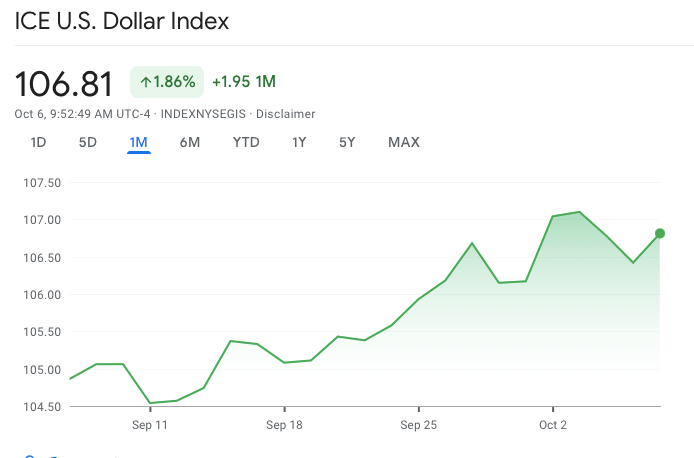Open the Disclaimer link
This screenshot has width=694, height=458.
tap(287, 114)
